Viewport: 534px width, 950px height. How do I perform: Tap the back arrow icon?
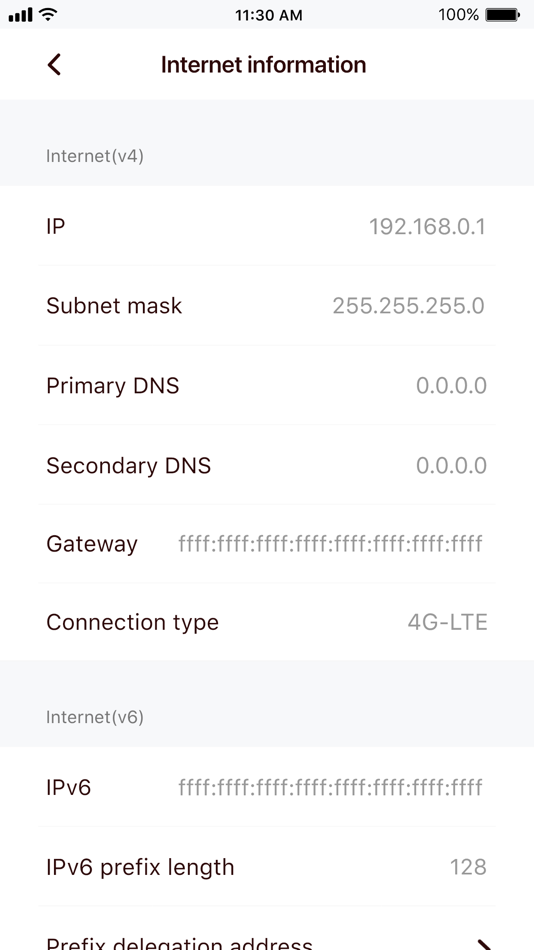54,64
